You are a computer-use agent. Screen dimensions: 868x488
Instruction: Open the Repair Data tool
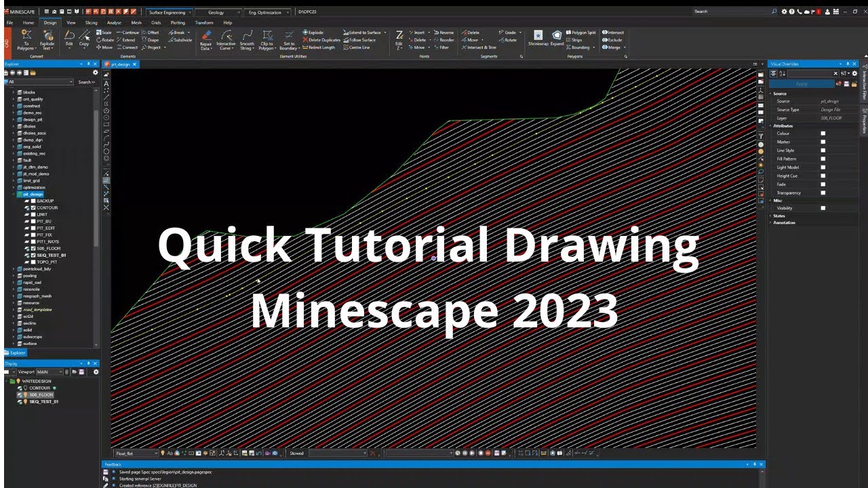pos(206,40)
